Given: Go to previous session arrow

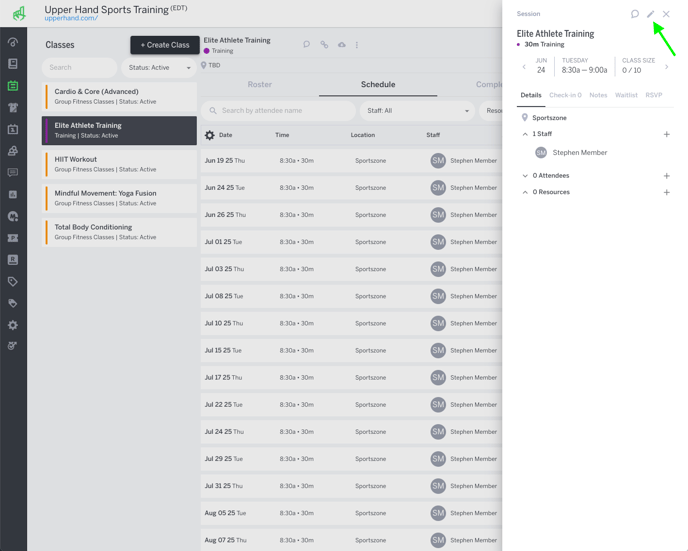Looking at the screenshot, I should (524, 67).
